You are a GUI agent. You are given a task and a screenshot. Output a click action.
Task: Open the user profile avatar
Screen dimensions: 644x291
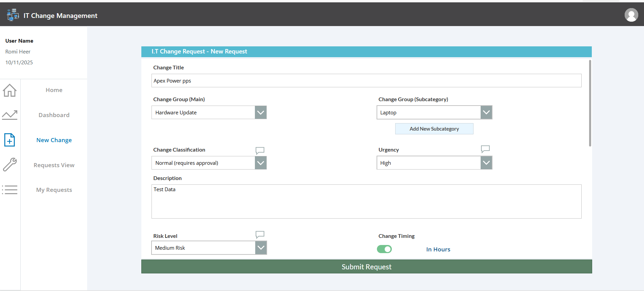click(x=631, y=15)
